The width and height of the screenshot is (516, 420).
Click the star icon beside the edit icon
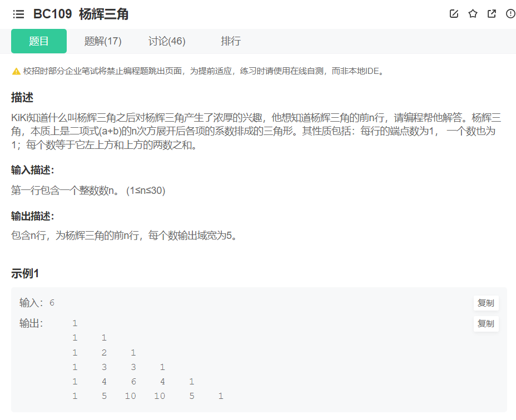click(473, 14)
